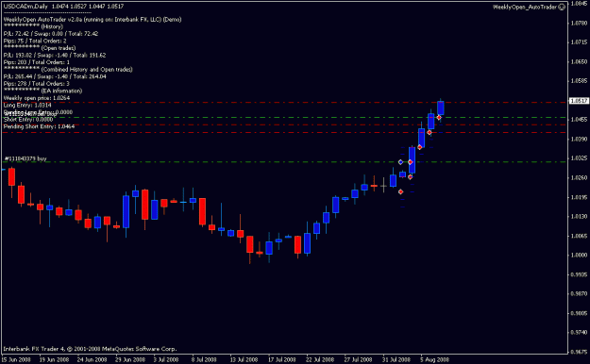
Task: Click the current price tag 1.0517
Action: [579, 101]
